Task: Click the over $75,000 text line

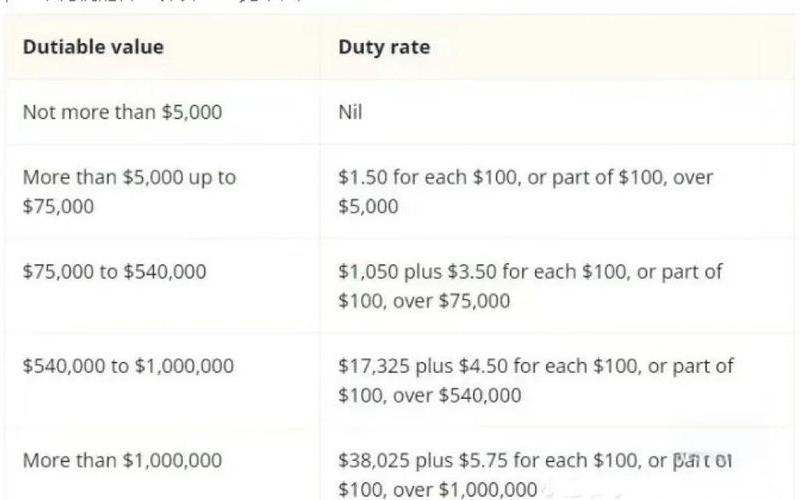Action: coord(424,301)
